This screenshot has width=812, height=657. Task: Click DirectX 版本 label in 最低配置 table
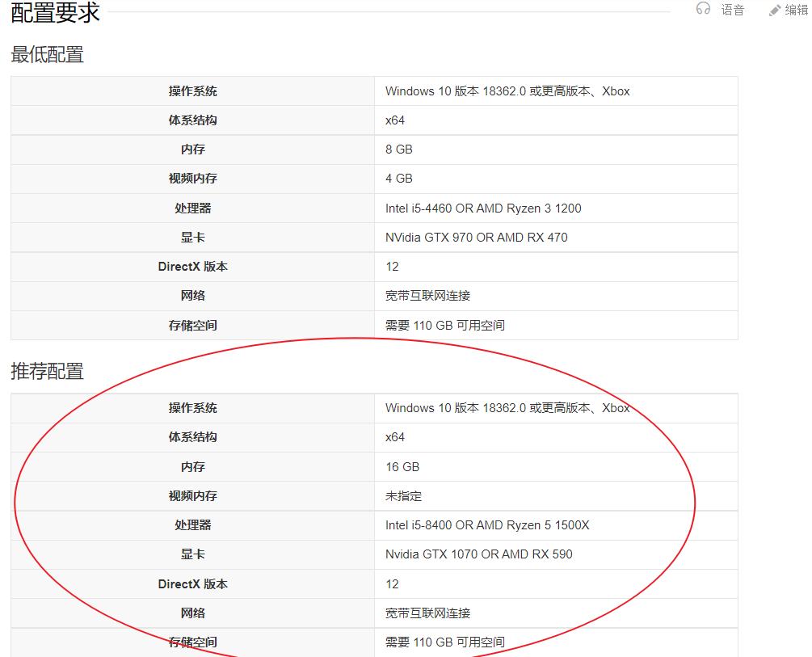click(192, 267)
